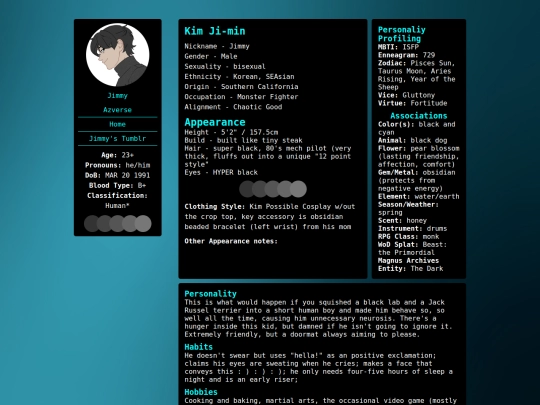Click the 'RPG Class: monk' entry
540x405 pixels.
pos(408,237)
